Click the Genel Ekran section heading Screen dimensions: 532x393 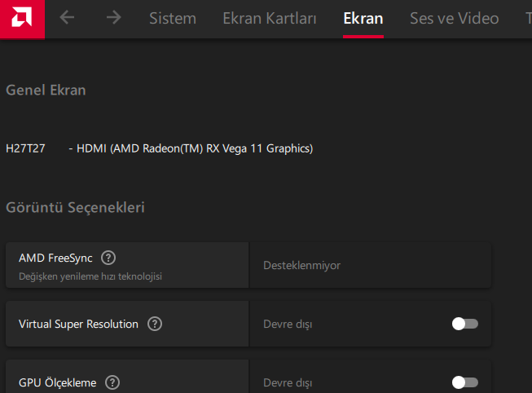[x=46, y=91]
